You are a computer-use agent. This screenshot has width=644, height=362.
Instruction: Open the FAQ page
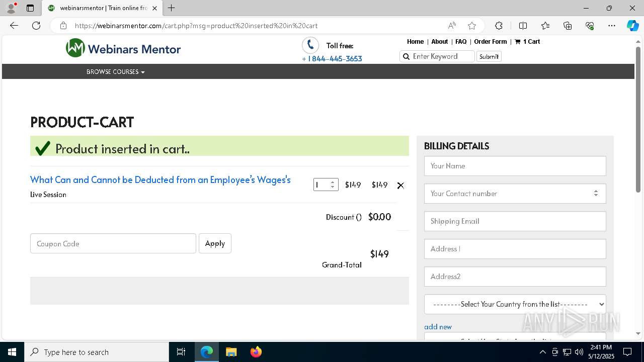461,42
